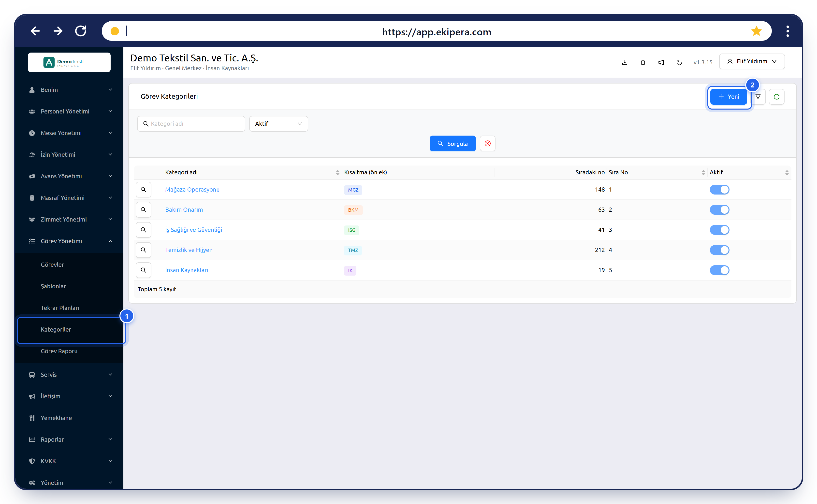View details of Mağaza Operasyonu row
Screen dimensions: 817x504
coord(143,189)
